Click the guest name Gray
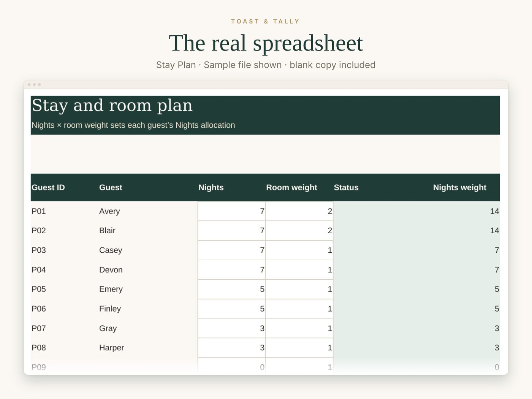532x399 pixels. (x=108, y=328)
